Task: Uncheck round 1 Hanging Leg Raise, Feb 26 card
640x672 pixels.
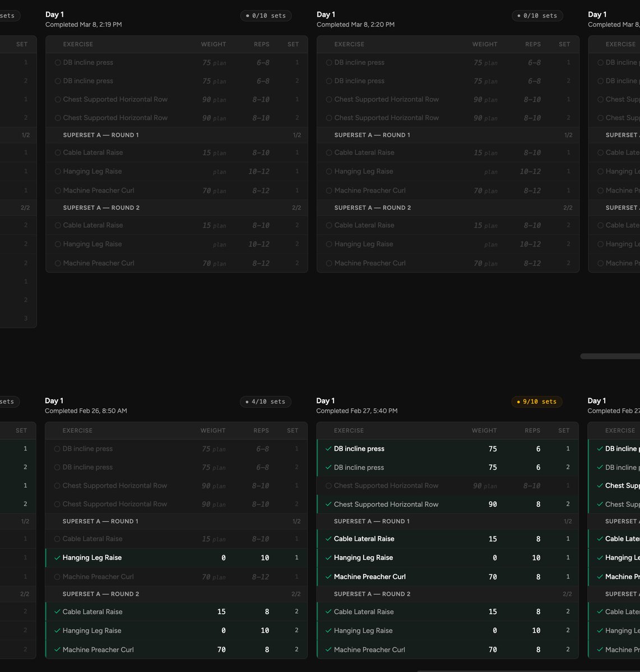Action: [57, 558]
